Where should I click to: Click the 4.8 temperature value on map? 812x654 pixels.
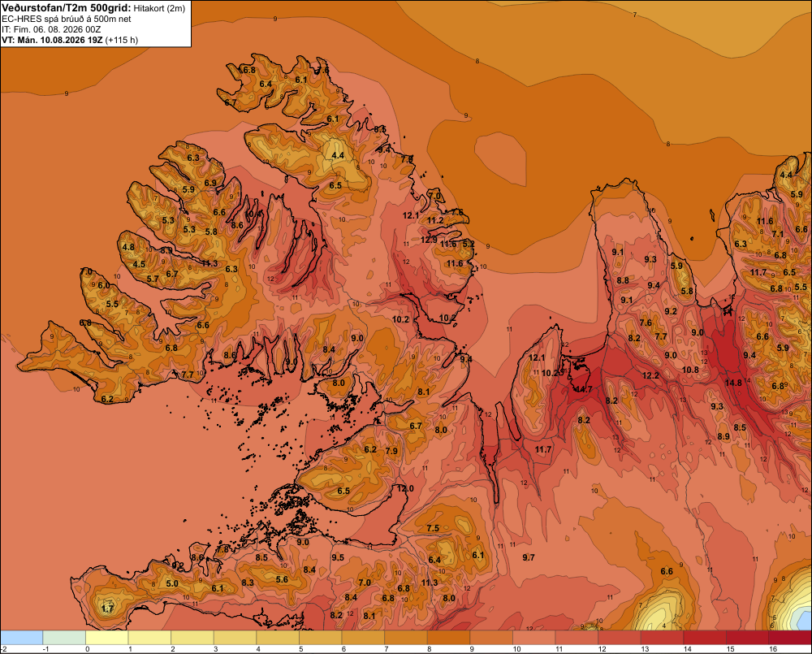[x=128, y=247]
